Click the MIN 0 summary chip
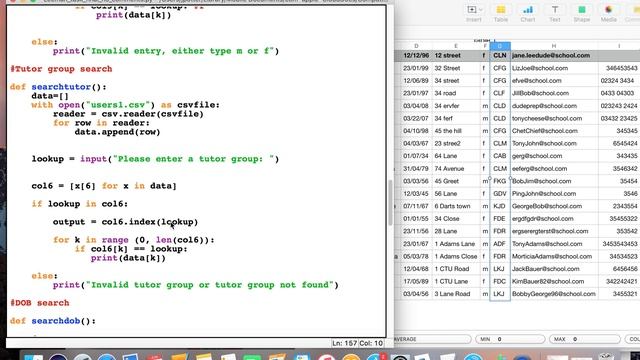640x360 pixels. pos(510,339)
